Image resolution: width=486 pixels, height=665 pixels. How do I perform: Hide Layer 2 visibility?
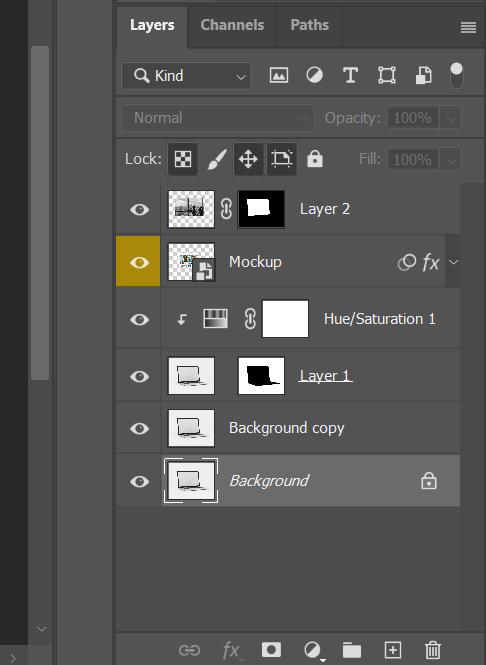[140, 209]
